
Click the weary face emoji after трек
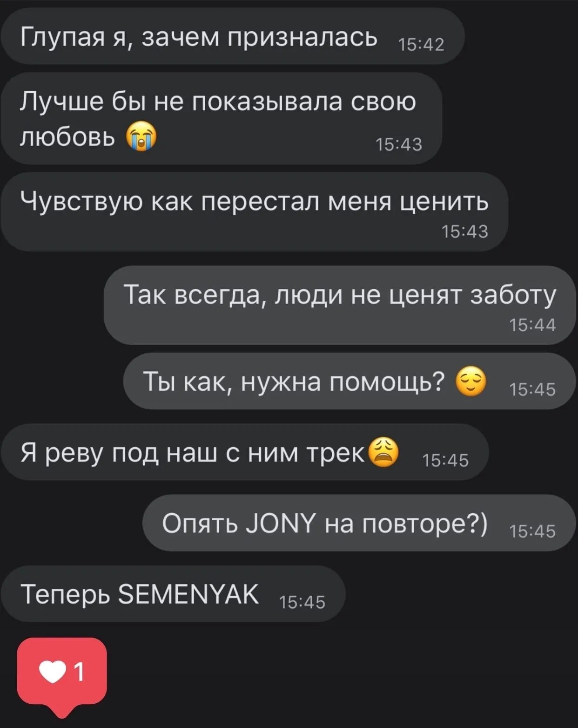[383, 452]
